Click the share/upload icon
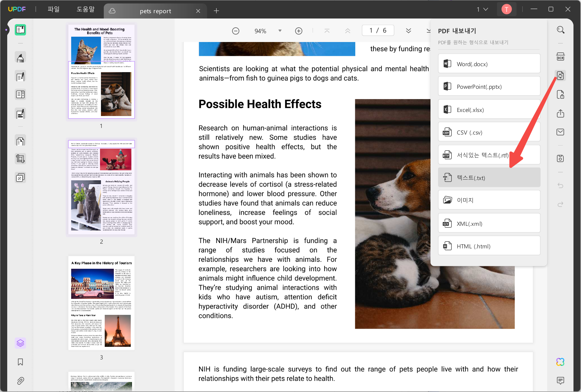Viewport: 581px width, 392px height. point(560,113)
